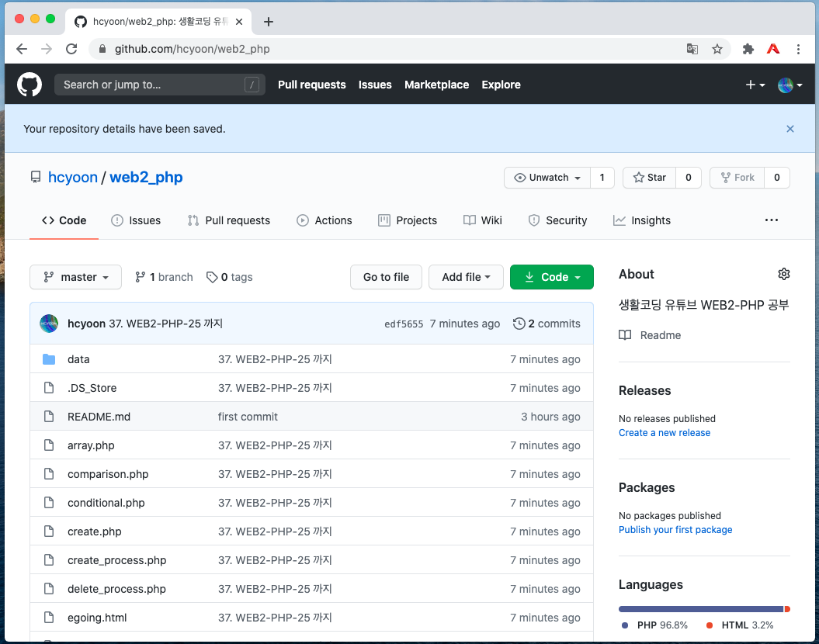Expand the Unwatch notifications dropdown
The image size is (819, 644).
click(547, 178)
